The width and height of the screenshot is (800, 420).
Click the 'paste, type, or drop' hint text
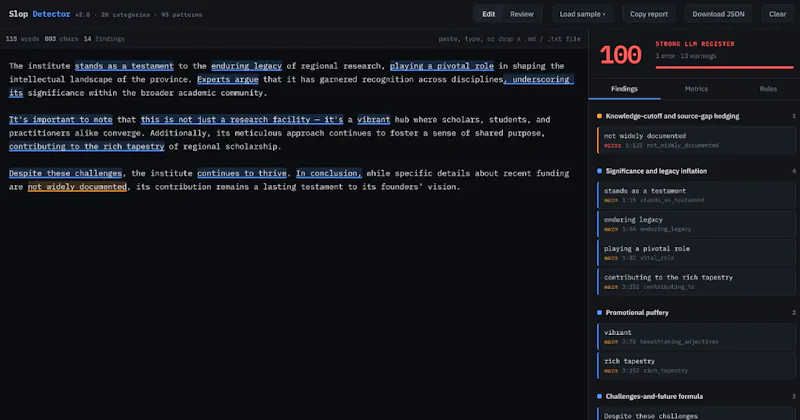(509, 39)
